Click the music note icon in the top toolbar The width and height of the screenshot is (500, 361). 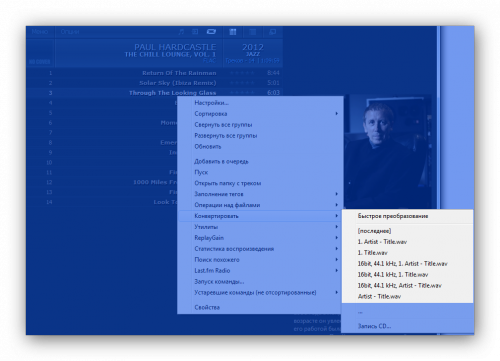tap(181, 32)
